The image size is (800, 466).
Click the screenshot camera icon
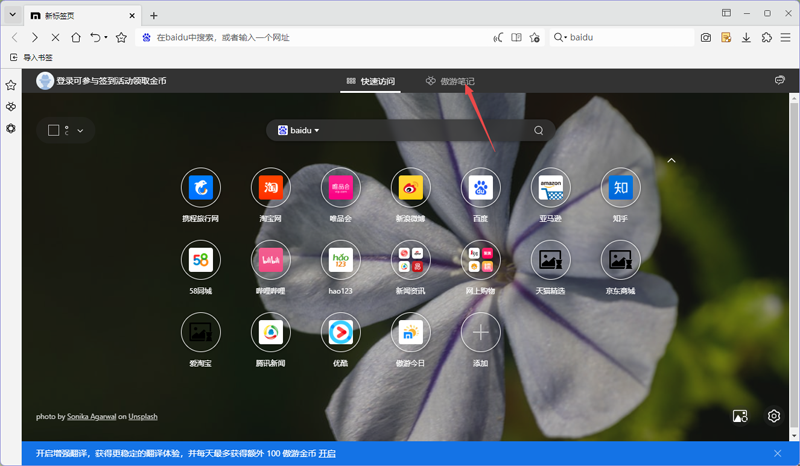coord(706,37)
